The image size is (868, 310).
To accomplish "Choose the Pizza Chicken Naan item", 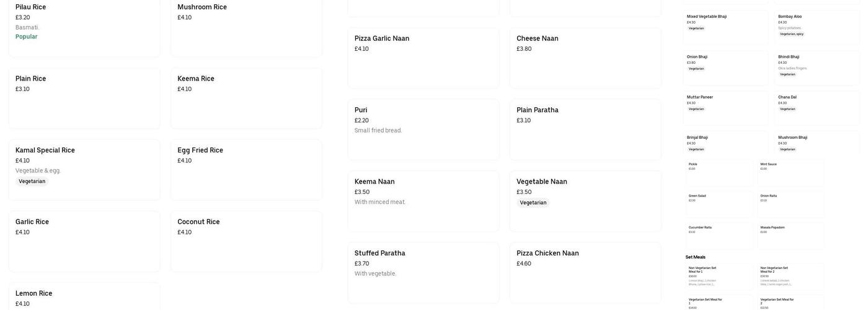I will [585, 272].
